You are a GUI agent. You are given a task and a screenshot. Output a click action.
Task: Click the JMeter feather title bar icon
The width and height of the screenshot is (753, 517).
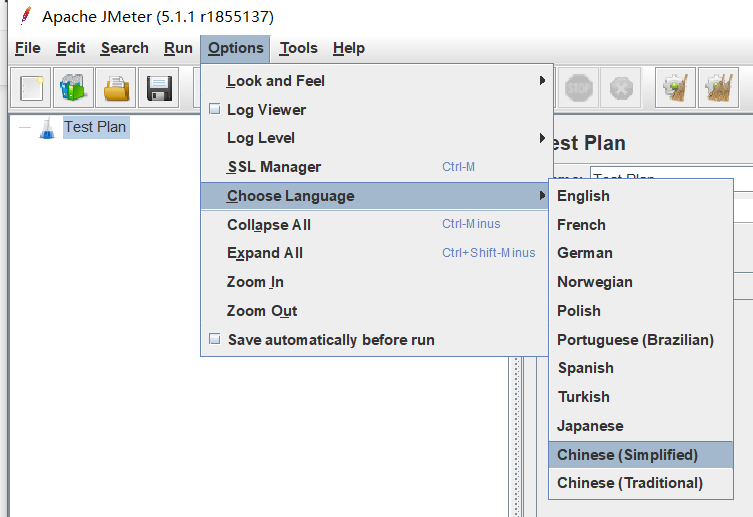(26, 16)
